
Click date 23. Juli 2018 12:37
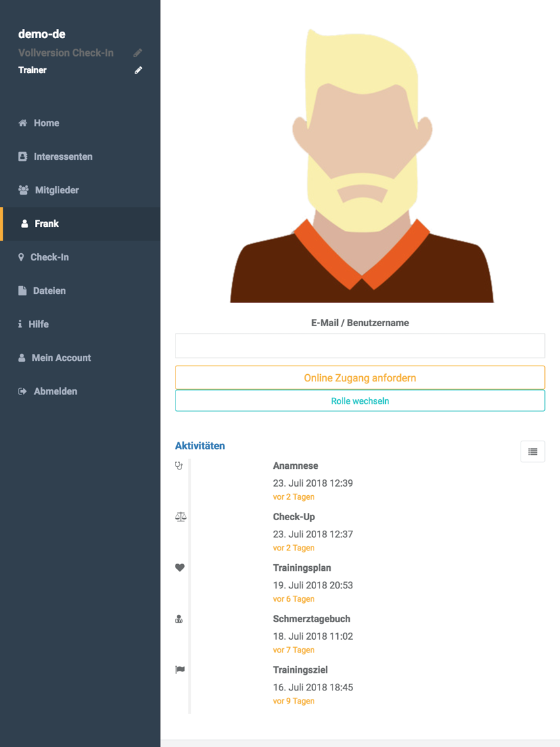pos(313,534)
